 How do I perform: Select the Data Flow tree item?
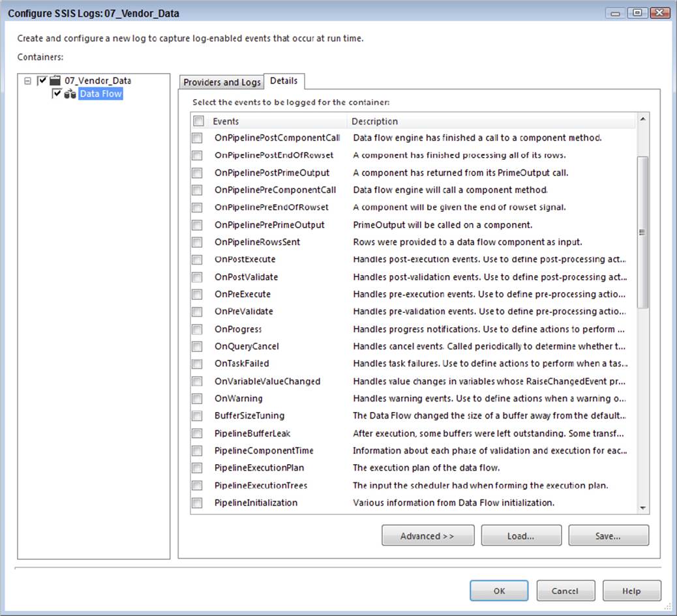point(100,94)
